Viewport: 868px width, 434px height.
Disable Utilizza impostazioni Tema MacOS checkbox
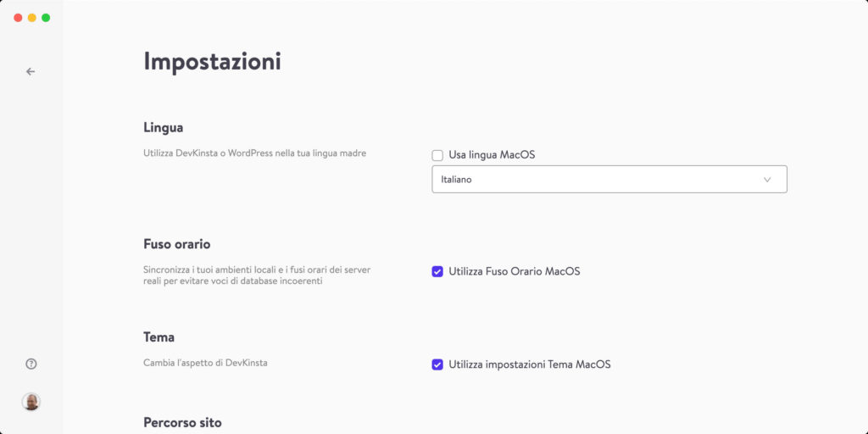[x=437, y=364]
